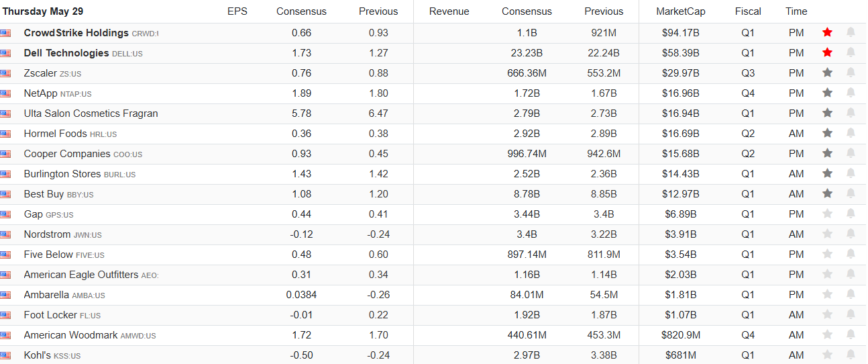The image size is (868, 364).
Task: Click the Time column header
Action: point(796,11)
